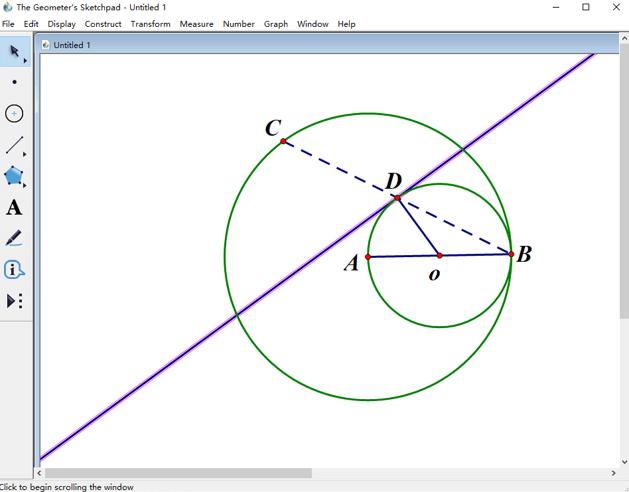
Task: Open the Measure menu
Action: [x=197, y=24]
